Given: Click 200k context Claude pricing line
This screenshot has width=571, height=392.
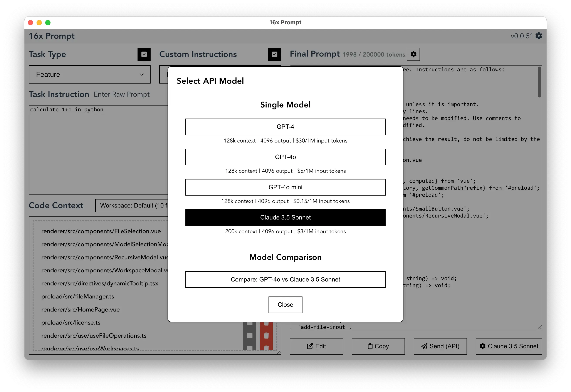Looking at the screenshot, I should [x=285, y=231].
